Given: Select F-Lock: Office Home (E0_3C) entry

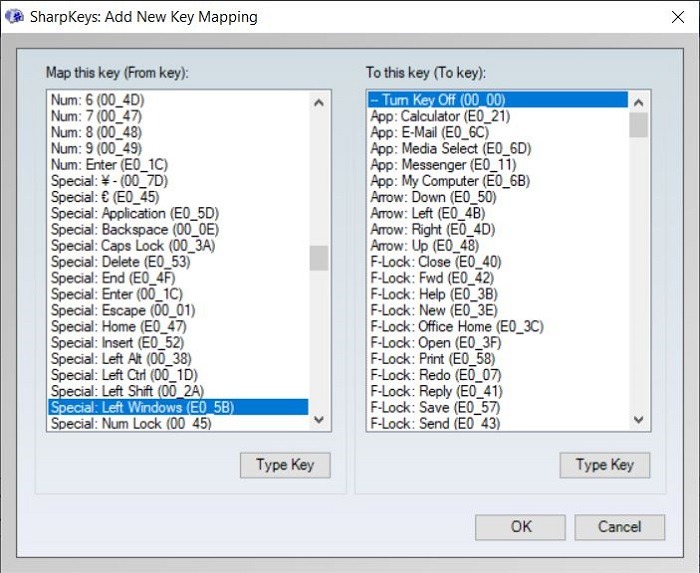Looking at the screenshot, I should click(498, 326).
